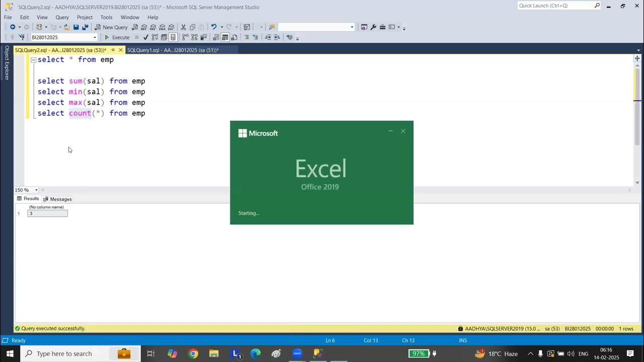Uncomment the selected lines
The image size is (644, 362).
[255, 37]
